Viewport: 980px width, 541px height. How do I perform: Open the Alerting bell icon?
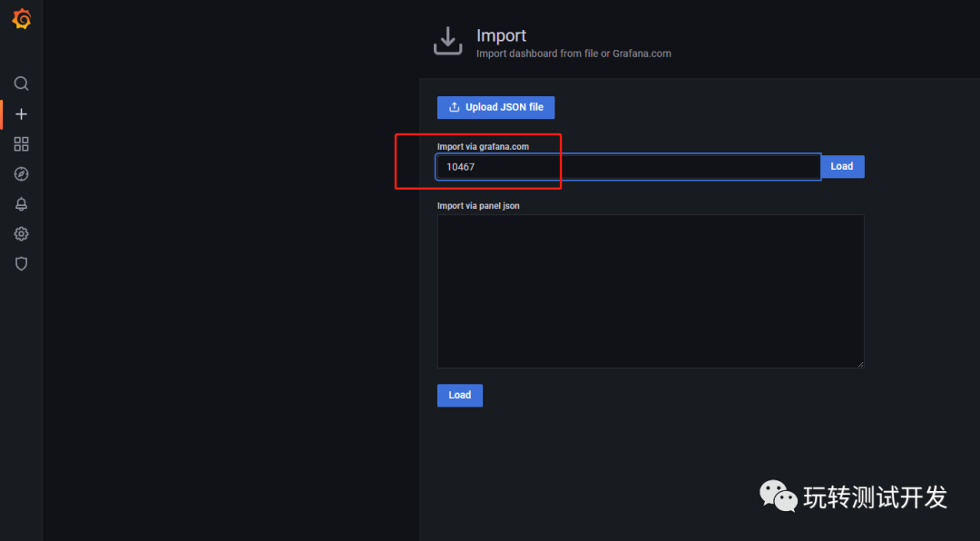(21, 203)
